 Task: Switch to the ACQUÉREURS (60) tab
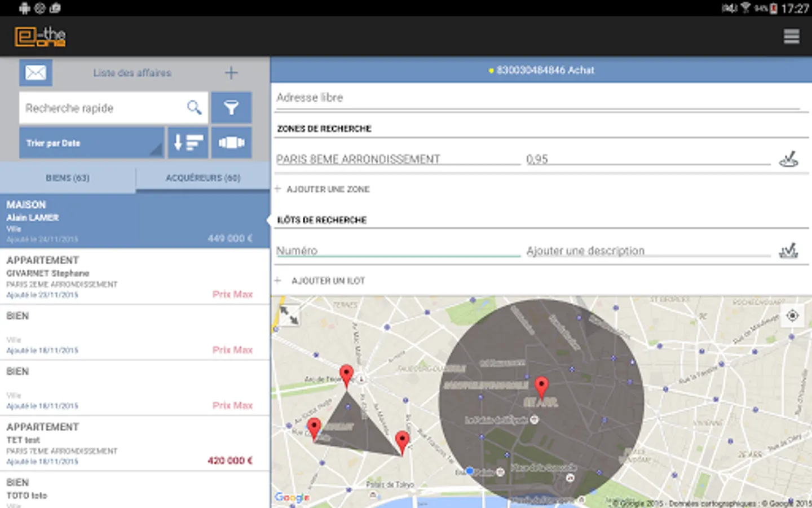(x=203, y=178)
